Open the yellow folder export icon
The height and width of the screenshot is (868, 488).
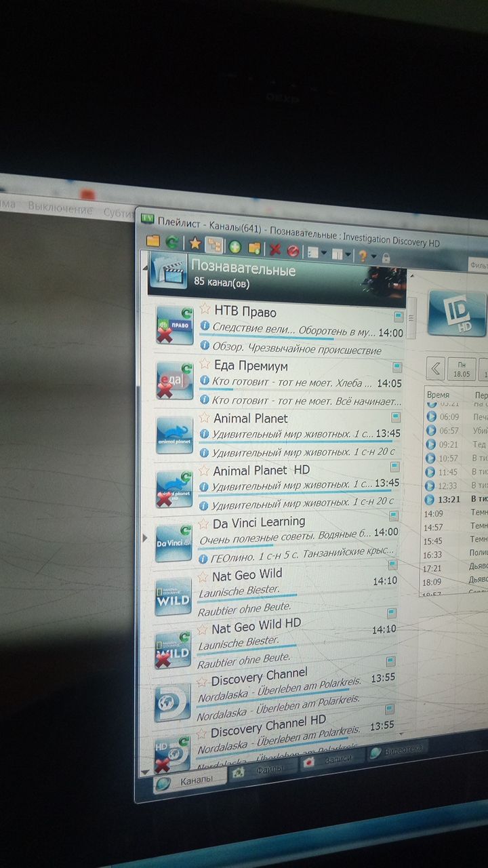[x=254, y=248]
